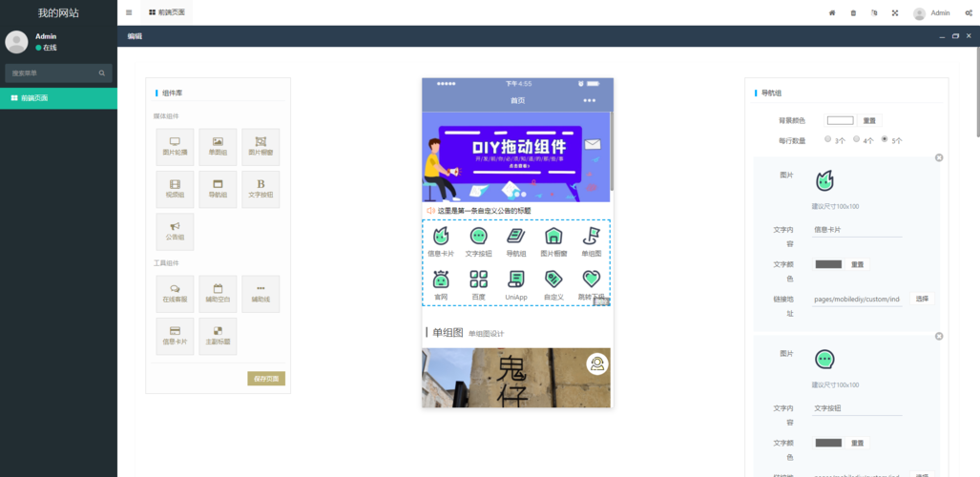980x477 pixels.
Task: Open the 前端页面 tab
Action: 167,12
